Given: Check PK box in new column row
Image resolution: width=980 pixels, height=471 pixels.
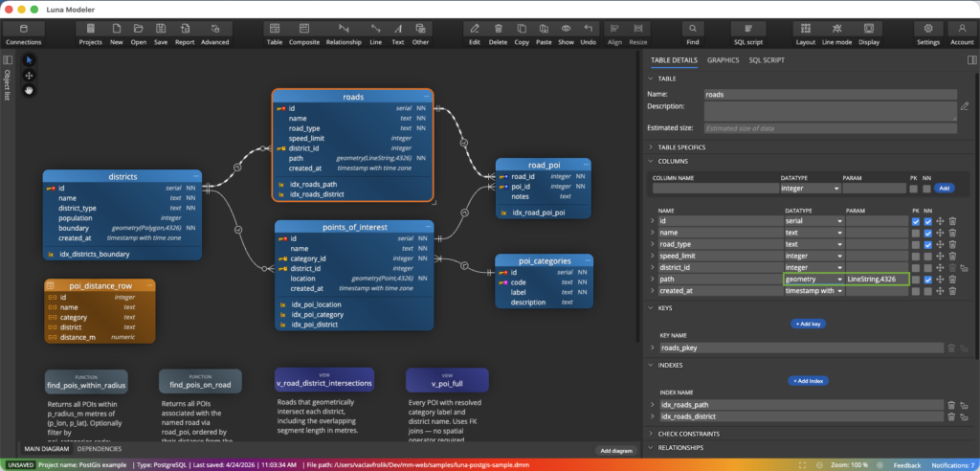Looking at the screenshot, I should point(913,189).
